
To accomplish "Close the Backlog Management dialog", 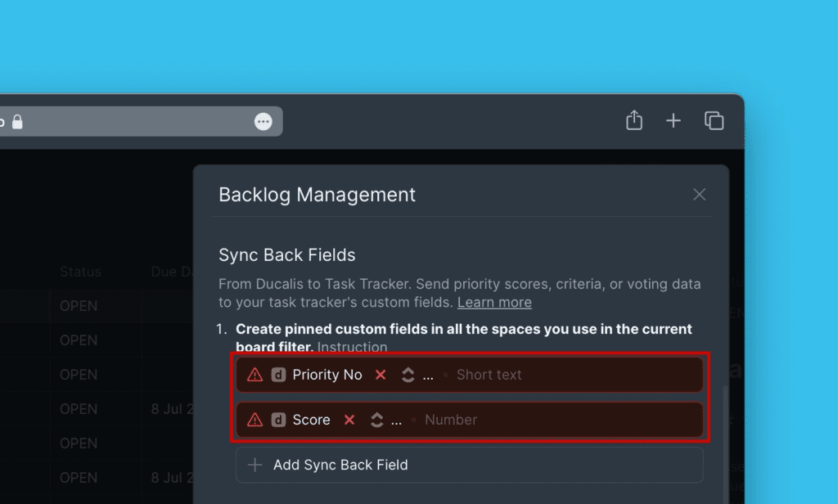I will [x=699, y=195].
